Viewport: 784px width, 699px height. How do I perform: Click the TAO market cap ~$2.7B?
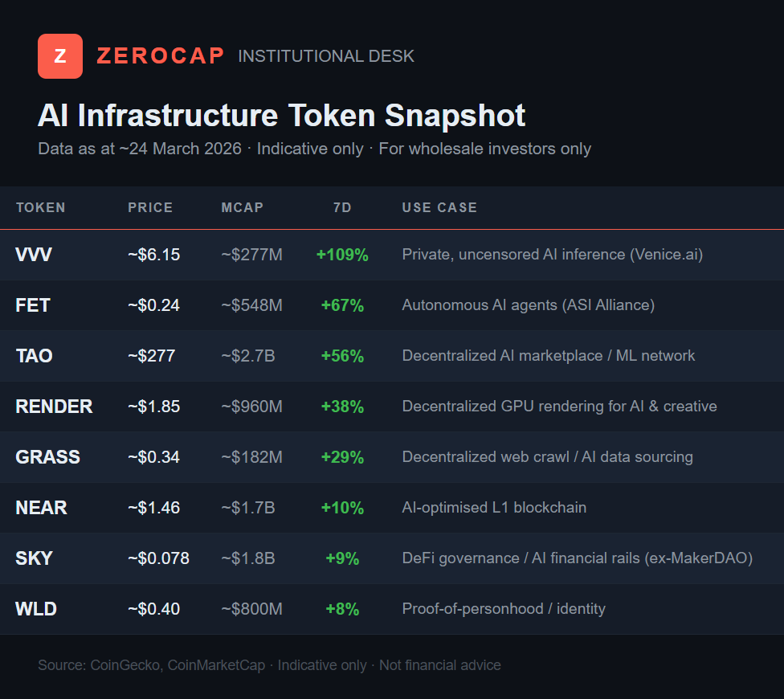(x=248, y=356)
